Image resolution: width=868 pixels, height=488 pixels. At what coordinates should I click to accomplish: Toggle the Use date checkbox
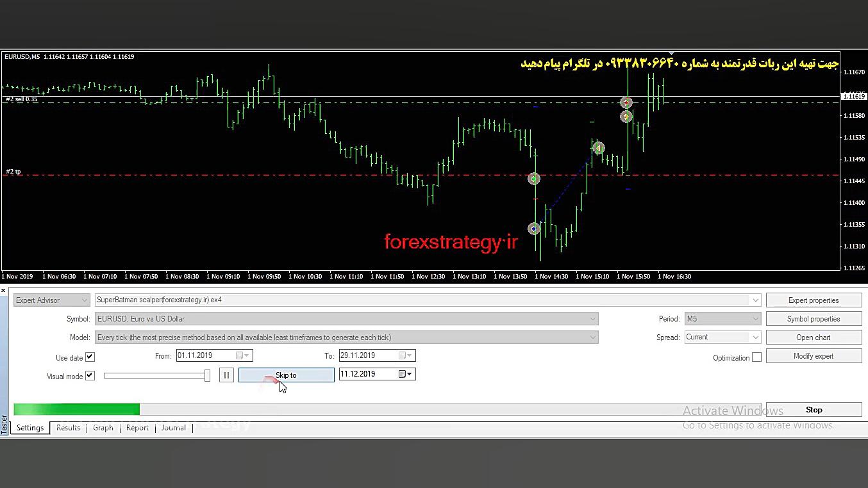pos(90,357)
